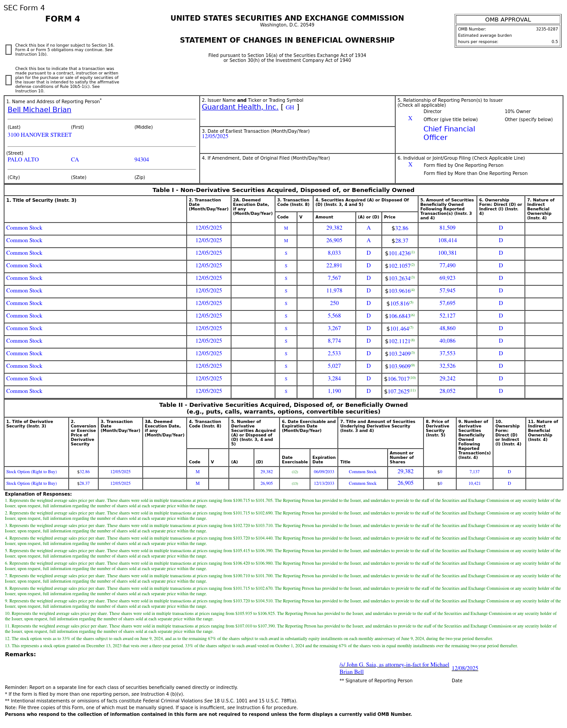Click the $107.2625 price cell

click(400, 392)
